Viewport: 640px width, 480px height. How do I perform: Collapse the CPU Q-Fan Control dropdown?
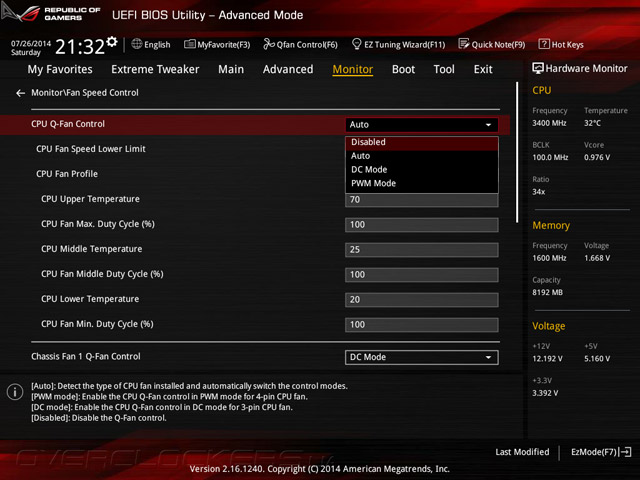(x=422, y=124)
